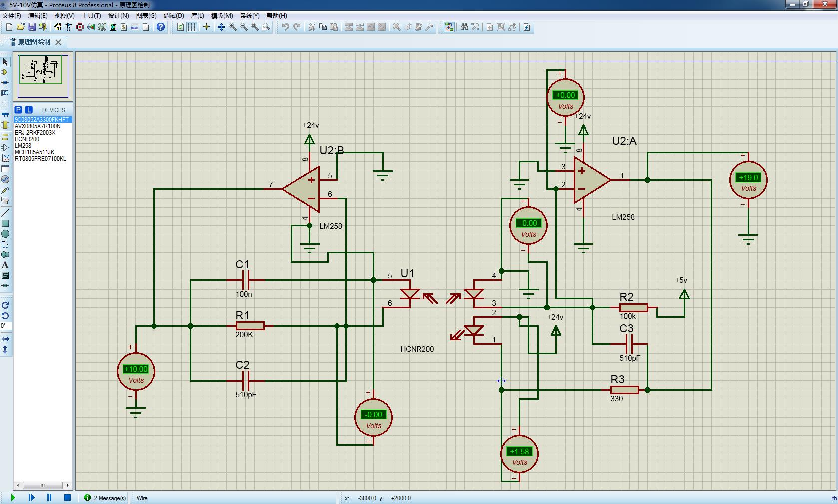The image size is (838, 504).
Task: Click the blue pan/center arrows icon
Action: pos(221,27)
